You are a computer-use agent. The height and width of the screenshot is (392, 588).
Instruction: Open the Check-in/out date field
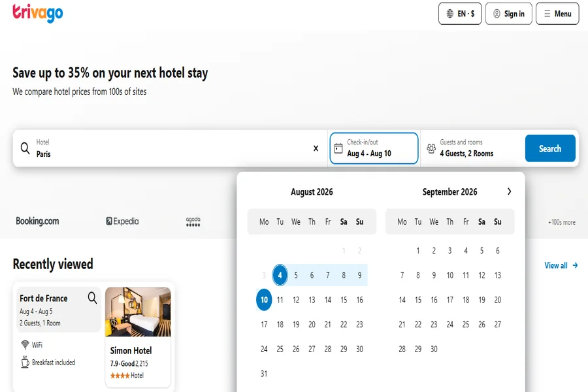point(374,148)
